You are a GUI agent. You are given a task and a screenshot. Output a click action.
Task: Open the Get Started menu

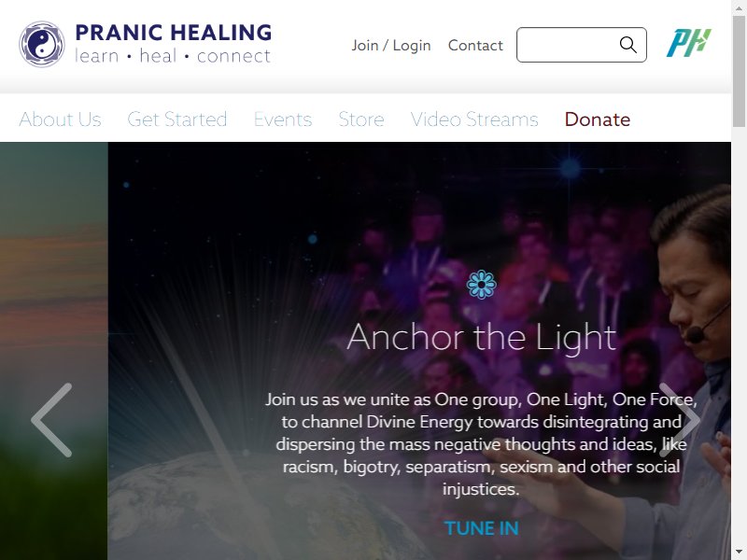tap(176, 119)
